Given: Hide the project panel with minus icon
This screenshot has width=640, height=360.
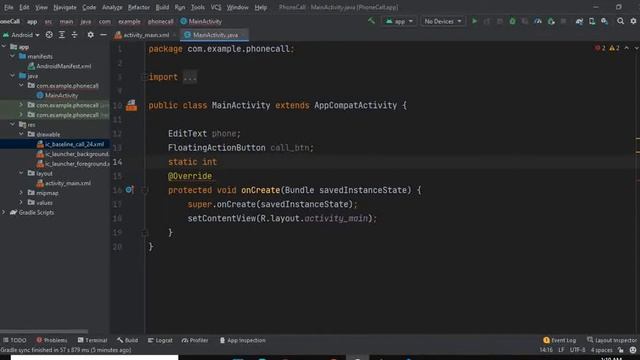Looking at the screenshot, I should pos(103,35).
